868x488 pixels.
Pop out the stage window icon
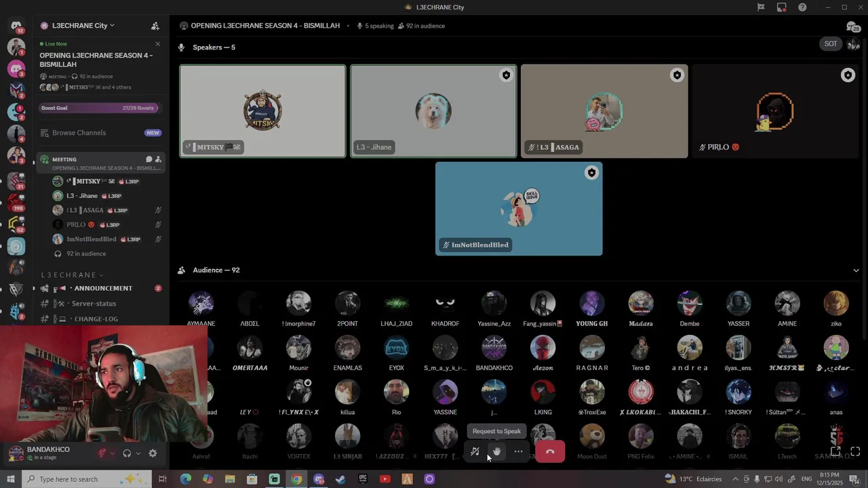(835, 451)
